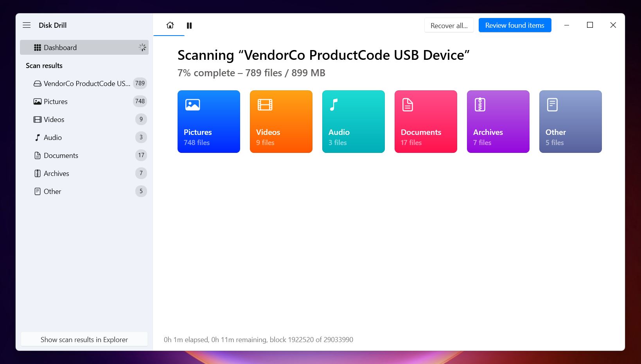Click the 5 count badge beside Other
This screenshot has height=364, width=641.
tap(141, 191)
